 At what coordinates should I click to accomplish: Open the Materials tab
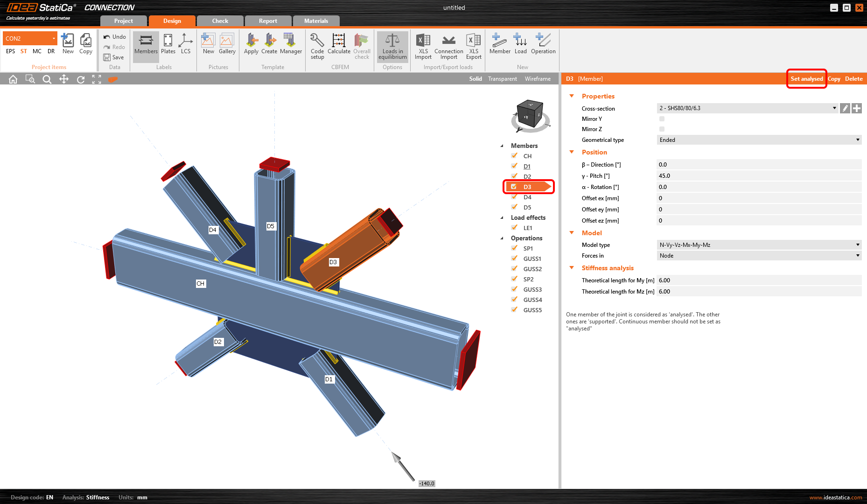[316, 21]
